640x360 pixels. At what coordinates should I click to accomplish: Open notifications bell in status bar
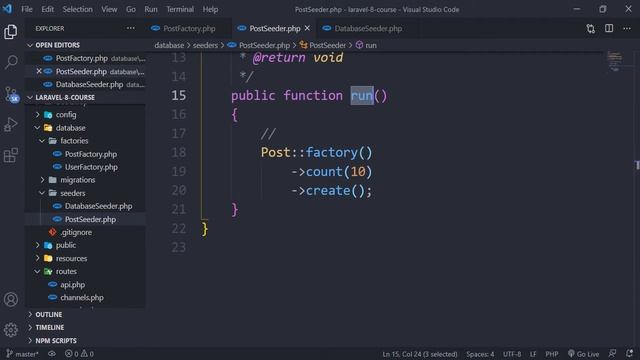629,353
